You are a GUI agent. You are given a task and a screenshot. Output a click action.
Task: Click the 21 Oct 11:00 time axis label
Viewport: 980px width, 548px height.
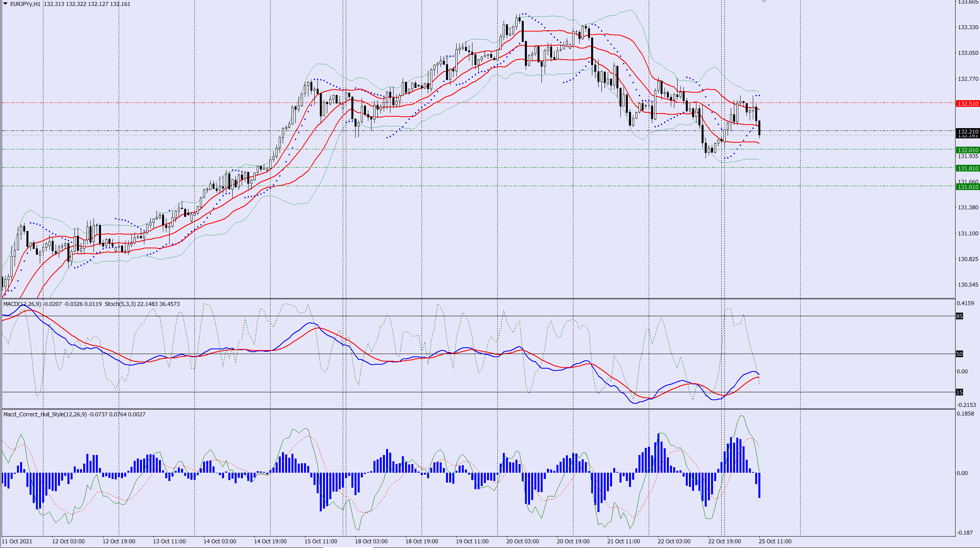pyautogui.click(x=623, y=541)
